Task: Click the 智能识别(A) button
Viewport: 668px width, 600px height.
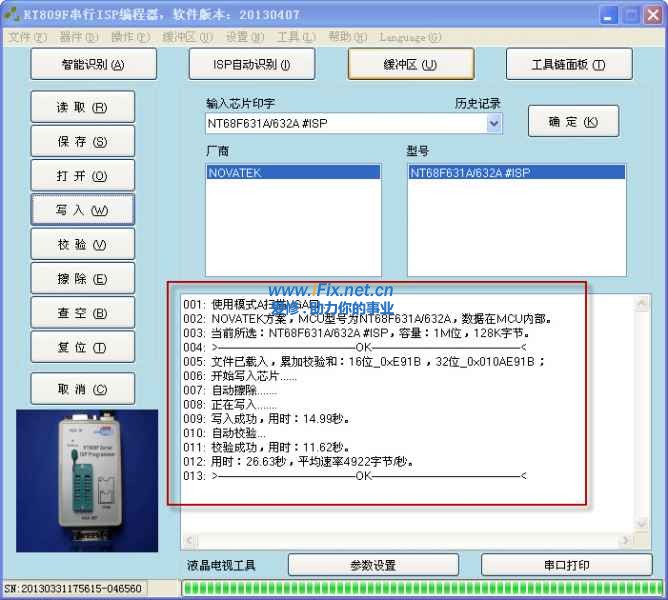Action: (x=94, y=64)
